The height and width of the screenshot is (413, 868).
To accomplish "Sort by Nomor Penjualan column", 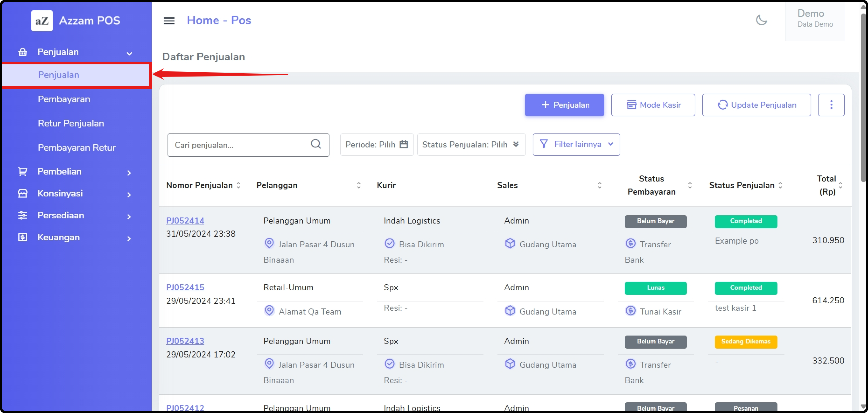I will (238, 185).
